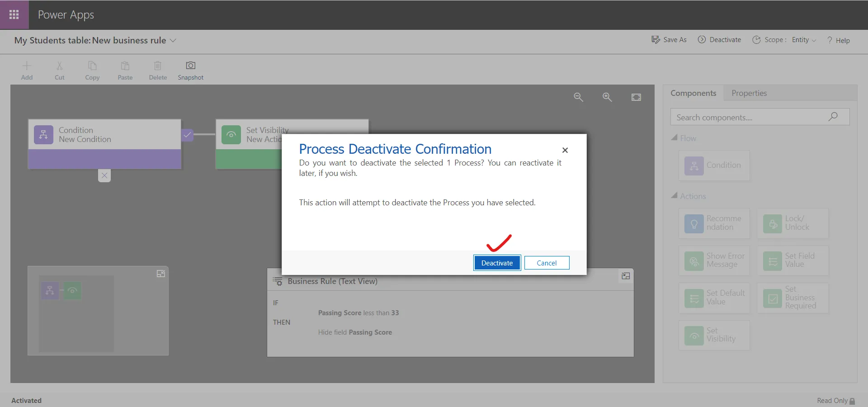Collapse the minimap panel icon
This screenshot has width=868, height=407.
161,274
